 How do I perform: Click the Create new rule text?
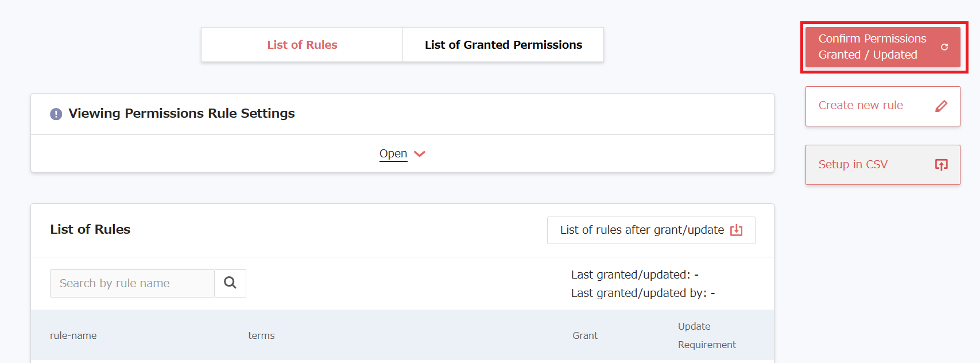(x=860, y=106)
